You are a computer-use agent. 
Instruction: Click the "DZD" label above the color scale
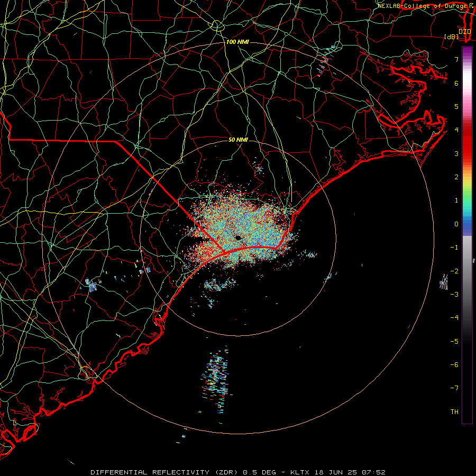(465, 32)
